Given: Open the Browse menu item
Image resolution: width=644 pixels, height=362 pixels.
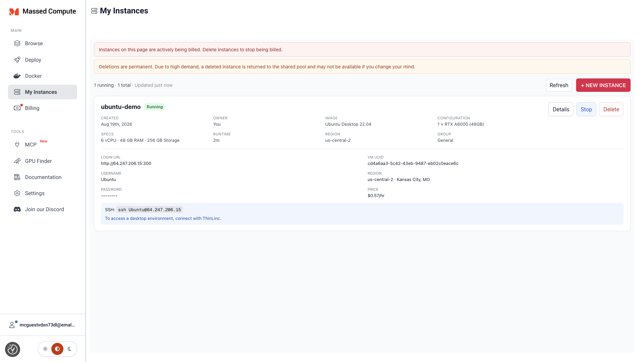Looking at the screenshot, I should [43, 43].
